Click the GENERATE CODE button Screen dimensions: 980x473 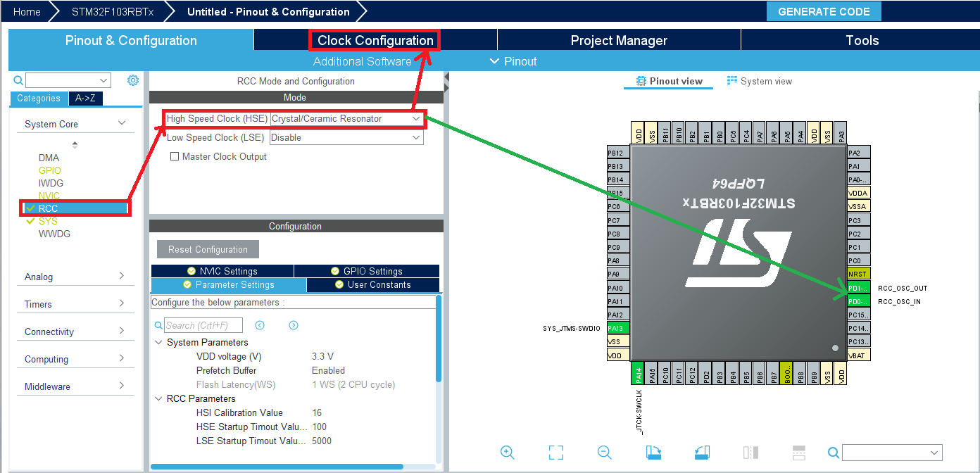pyautogui.click(x=823, y=11)
